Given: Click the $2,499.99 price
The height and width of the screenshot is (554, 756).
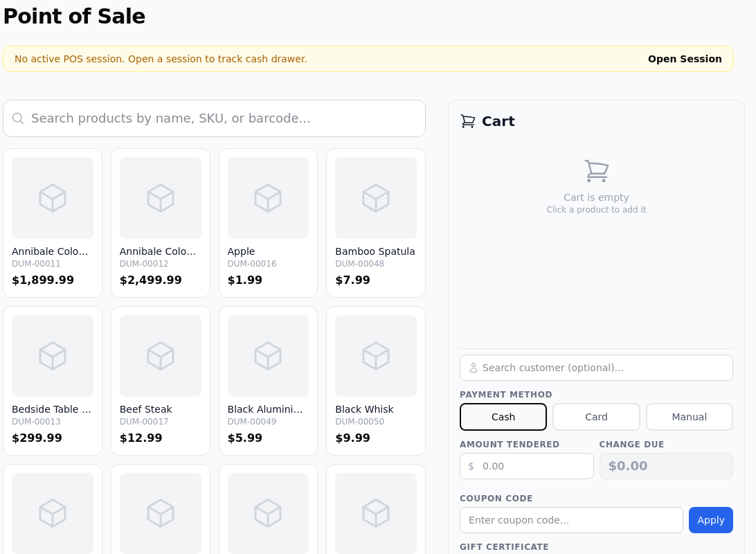Looking at the screenshot, I should [x=151, y=280].
